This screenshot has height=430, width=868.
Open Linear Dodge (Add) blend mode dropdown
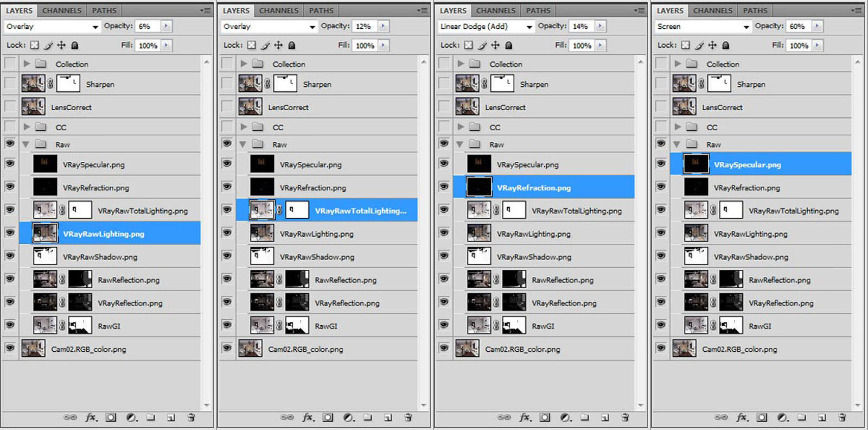[486, 26]
